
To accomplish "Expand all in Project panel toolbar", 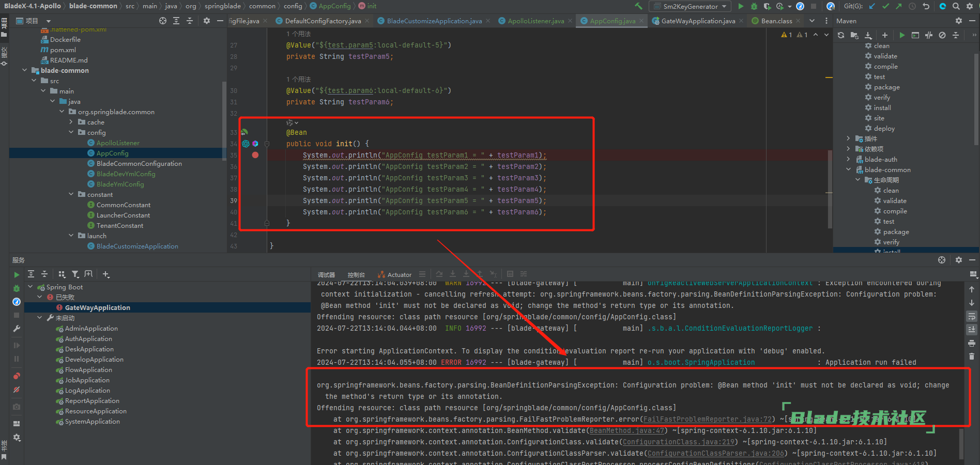I will (x=176, y=21).
